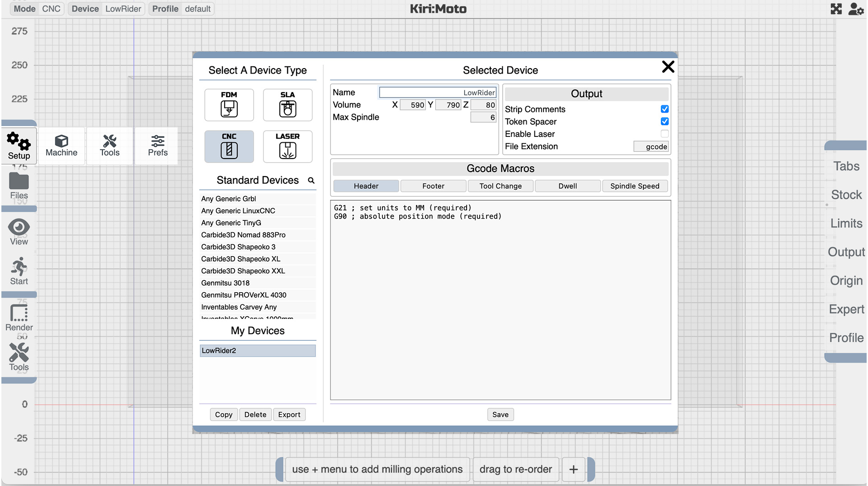Select Inventables Carvey Any device
Image resolution: width=868 pixels, height=486 pixels.
[258, 307]
